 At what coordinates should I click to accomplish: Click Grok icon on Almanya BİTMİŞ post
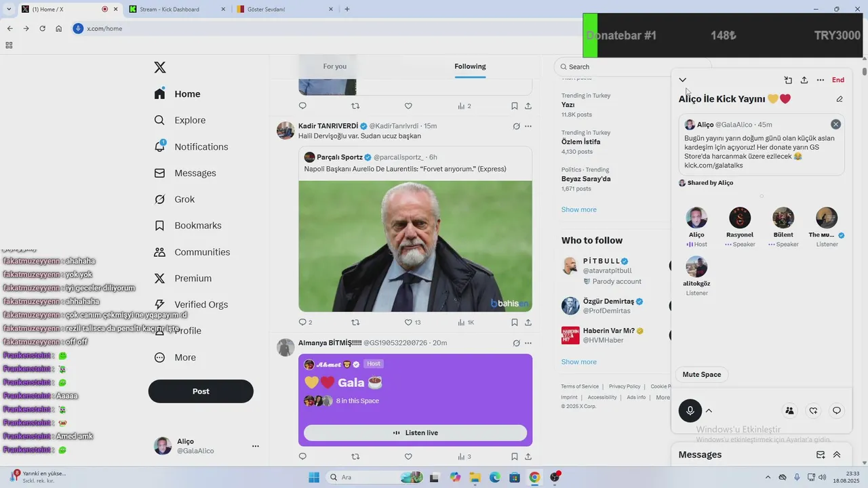[516, 343]
